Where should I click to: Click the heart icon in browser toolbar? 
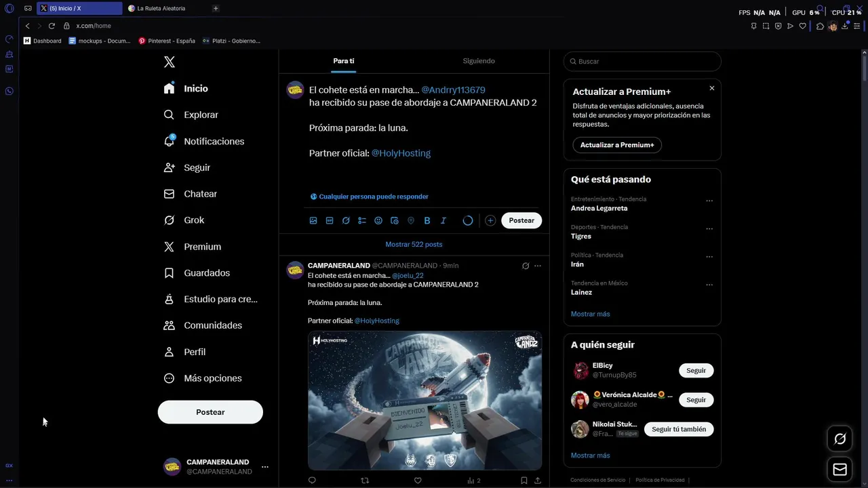803,26
